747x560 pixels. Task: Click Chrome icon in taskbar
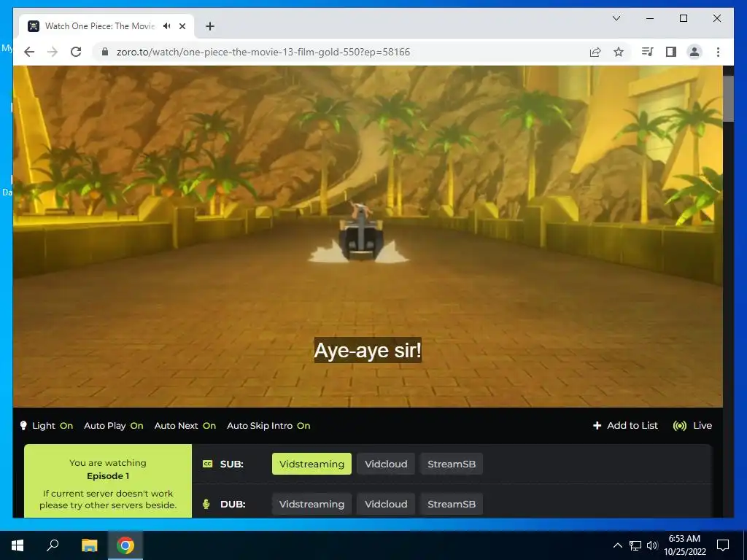(125, 545)
